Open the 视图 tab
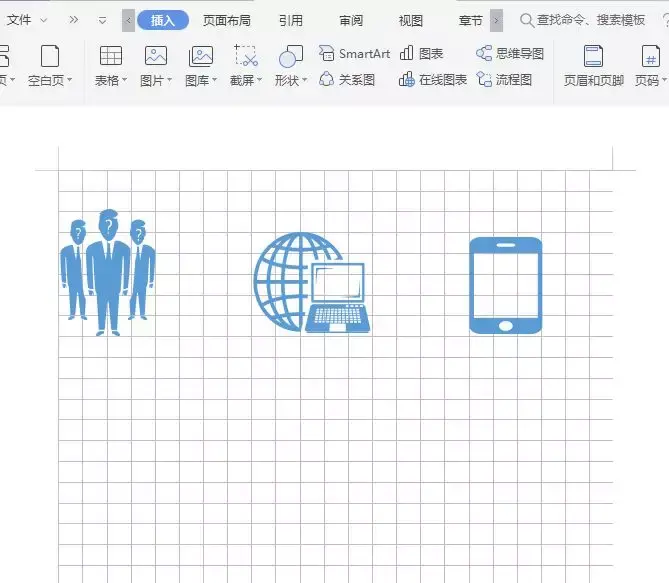 [410, 20]
